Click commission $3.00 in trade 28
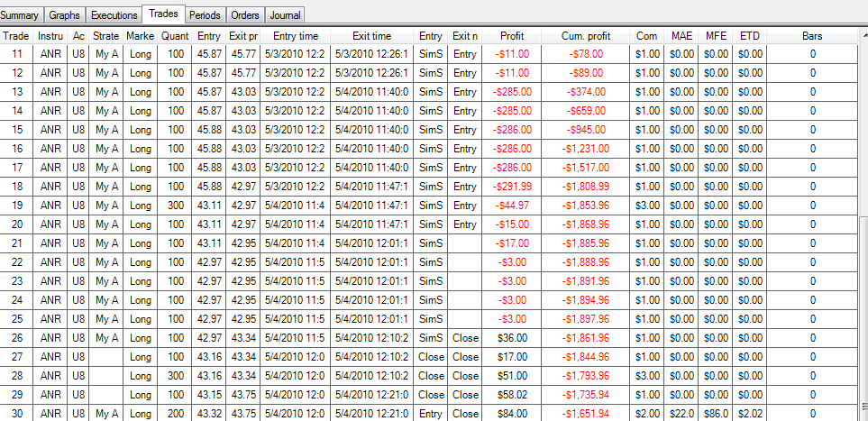Viewport: 868px width, 421px height. click(x=647, y=376)
